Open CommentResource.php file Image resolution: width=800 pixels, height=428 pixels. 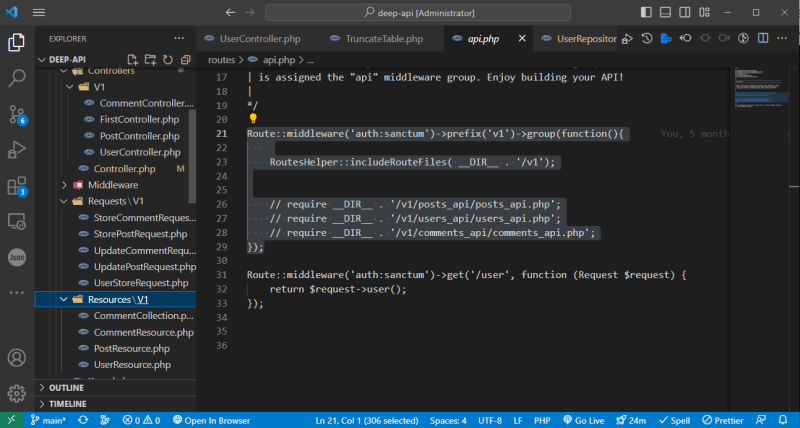[143, 333]
